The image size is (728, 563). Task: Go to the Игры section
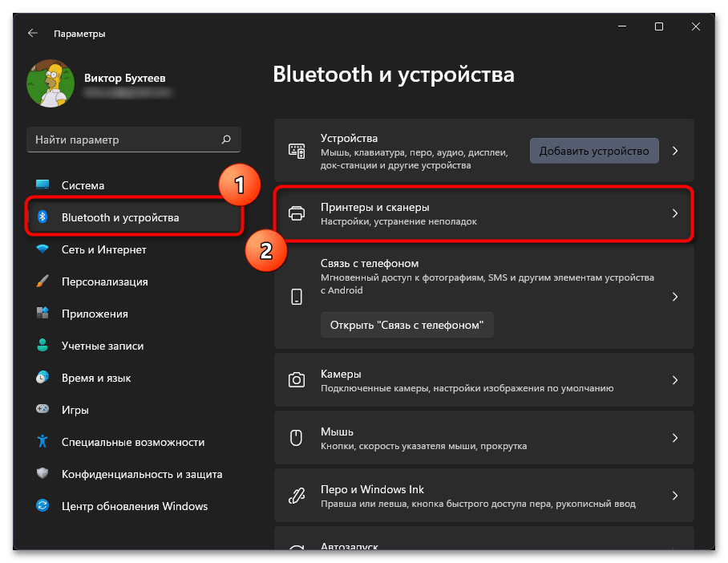(134, 409)
